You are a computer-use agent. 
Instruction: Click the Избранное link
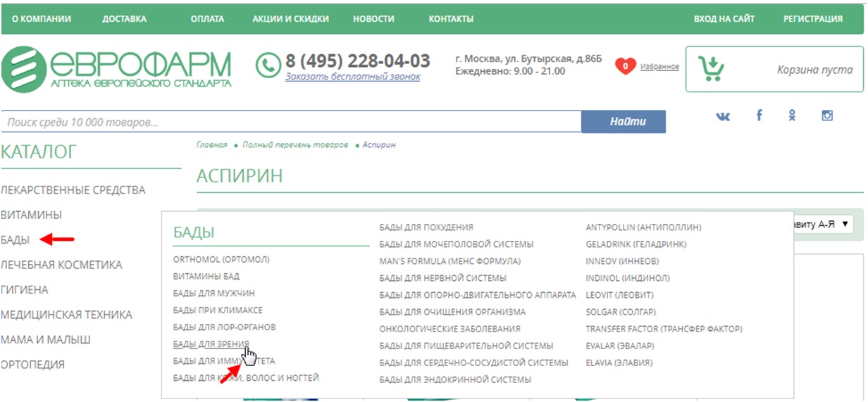click(x=660, y=66)
